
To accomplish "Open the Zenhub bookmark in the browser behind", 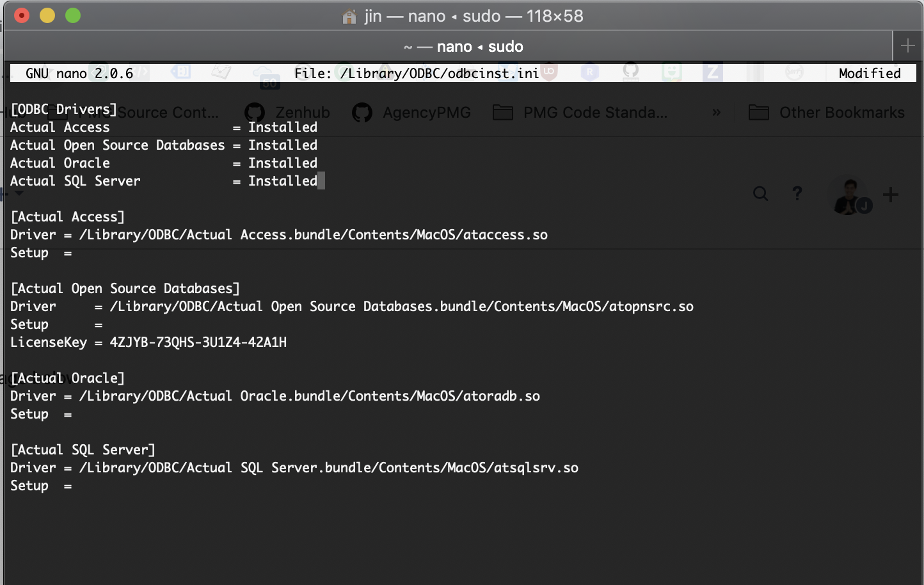I will (x=287, y=113).
